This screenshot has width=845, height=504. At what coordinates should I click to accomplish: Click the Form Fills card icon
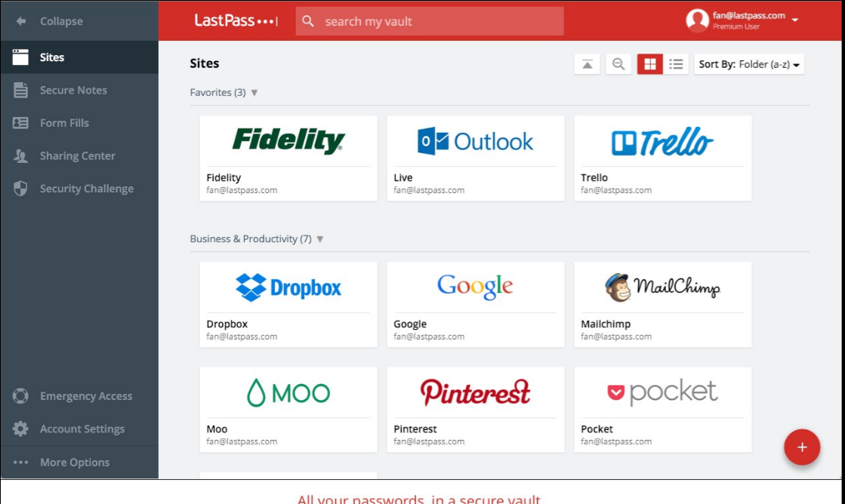click(20, 123)
